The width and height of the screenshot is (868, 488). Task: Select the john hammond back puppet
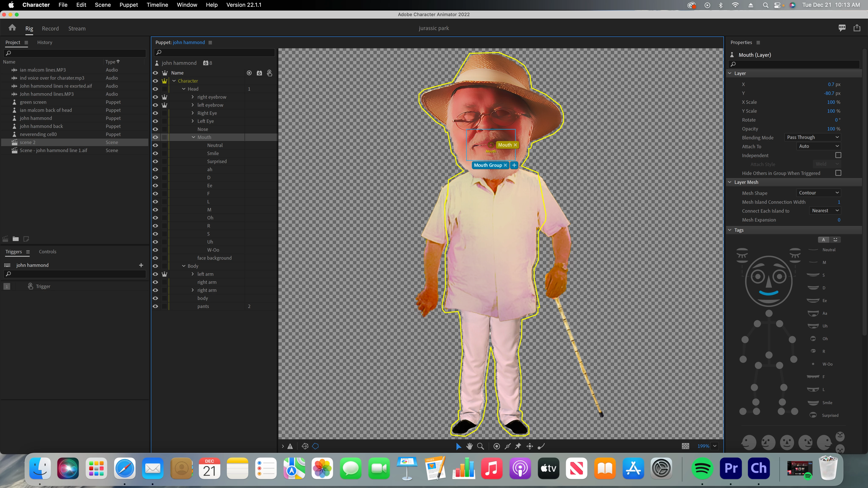click(x=41, y=126)
